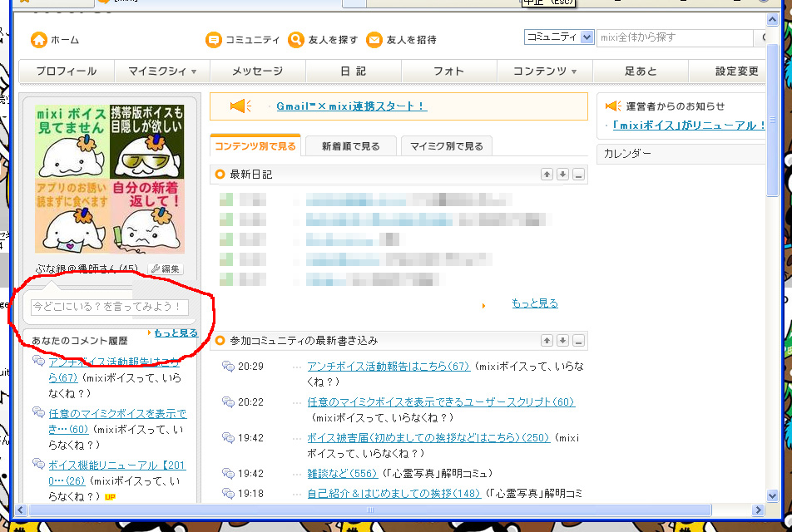Screen dimensions: 792x532
Task: Click the magnifier icon for 友人を探す
Action: pos(296,39)
